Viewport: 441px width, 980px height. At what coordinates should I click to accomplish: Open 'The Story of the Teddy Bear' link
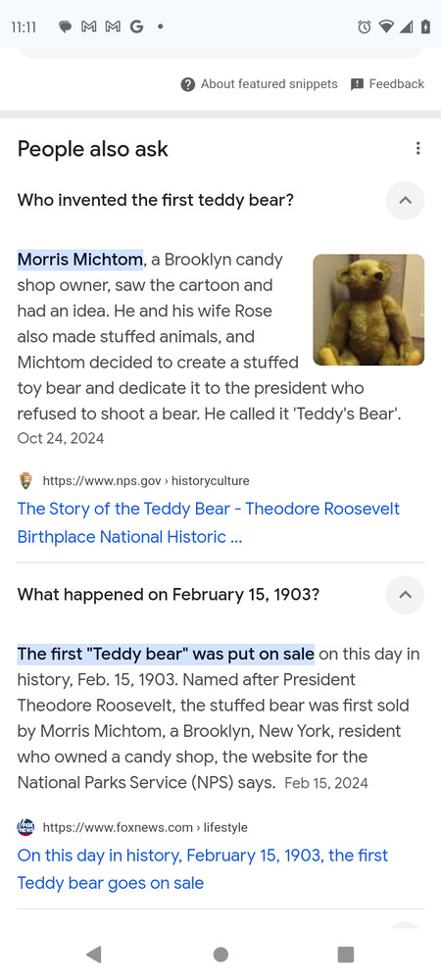[209, 522]
